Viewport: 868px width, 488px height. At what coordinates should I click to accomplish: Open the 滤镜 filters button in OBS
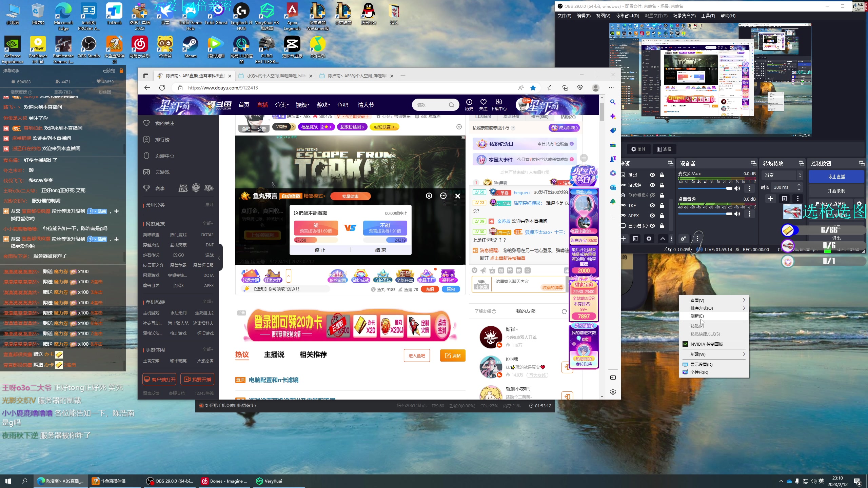(664, 149)
